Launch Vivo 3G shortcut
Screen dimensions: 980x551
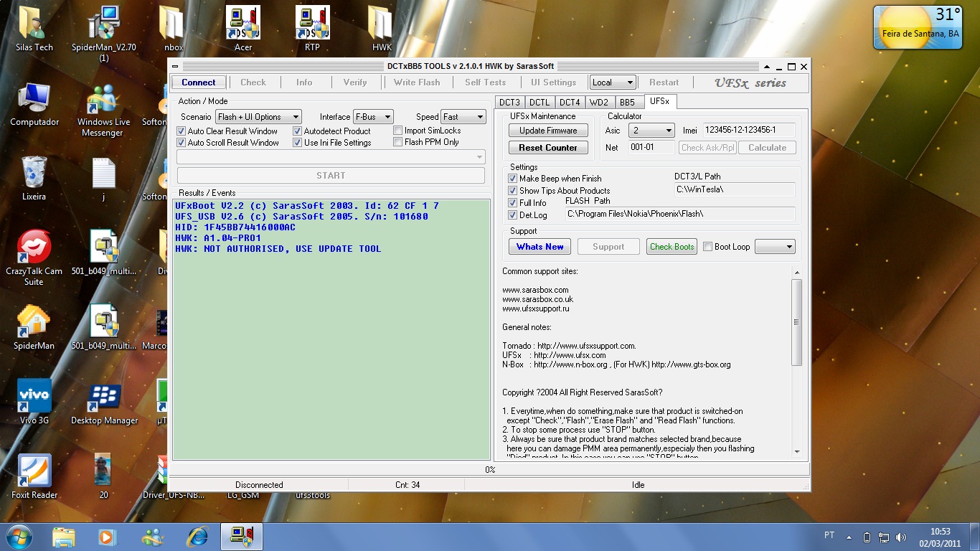click(x=34, y=402)
